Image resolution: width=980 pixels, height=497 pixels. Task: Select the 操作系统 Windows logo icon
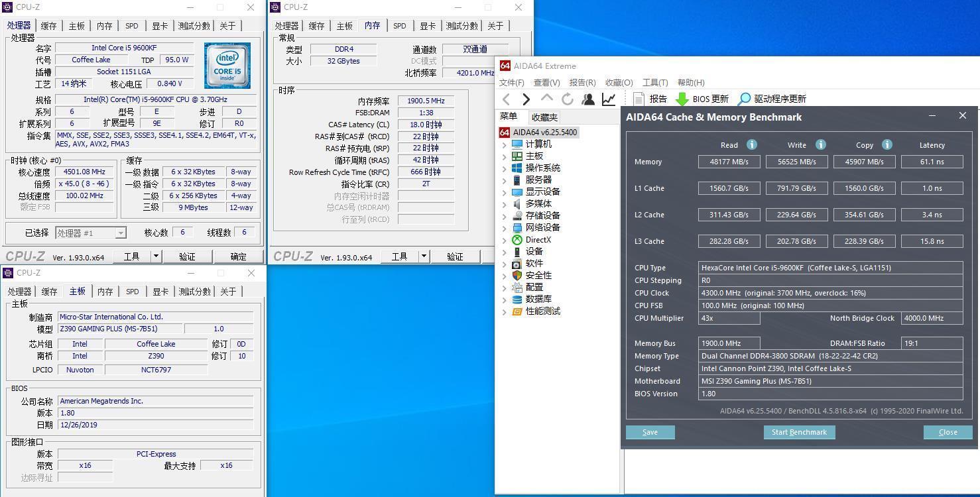(517, 168)
